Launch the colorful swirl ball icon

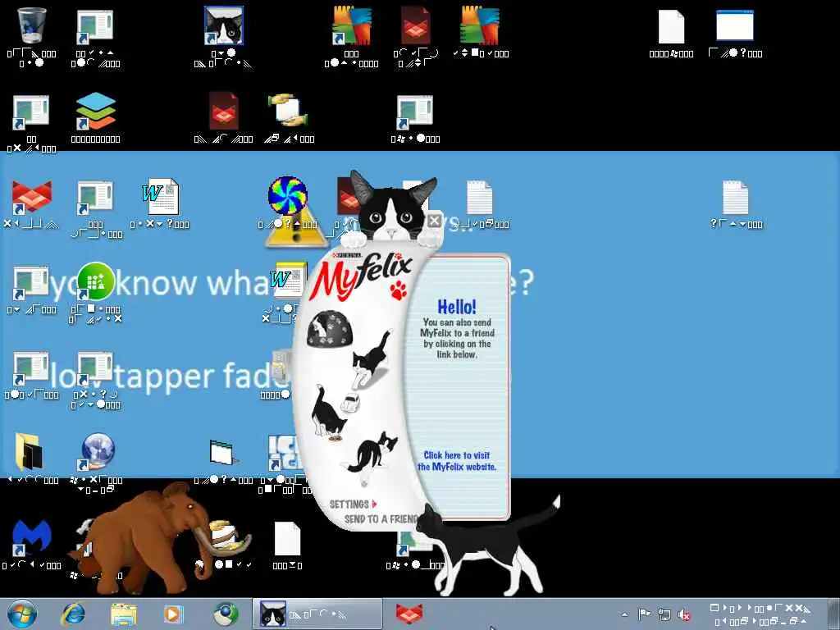288,196
